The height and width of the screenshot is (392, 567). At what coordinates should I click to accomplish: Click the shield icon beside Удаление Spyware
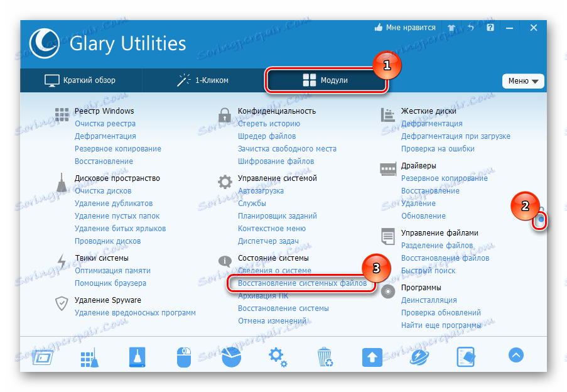[62, 303]
